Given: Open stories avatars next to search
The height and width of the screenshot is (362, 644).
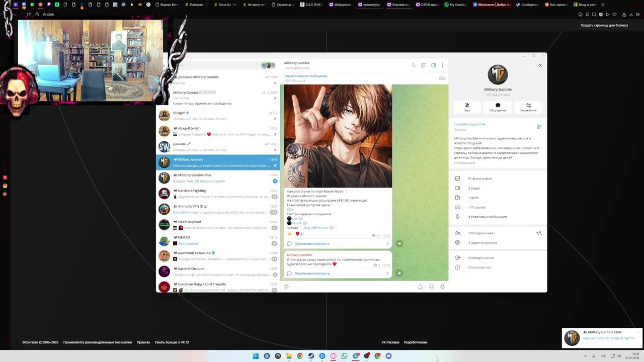Looking at the screenshot, I should (x=269, y=65).
